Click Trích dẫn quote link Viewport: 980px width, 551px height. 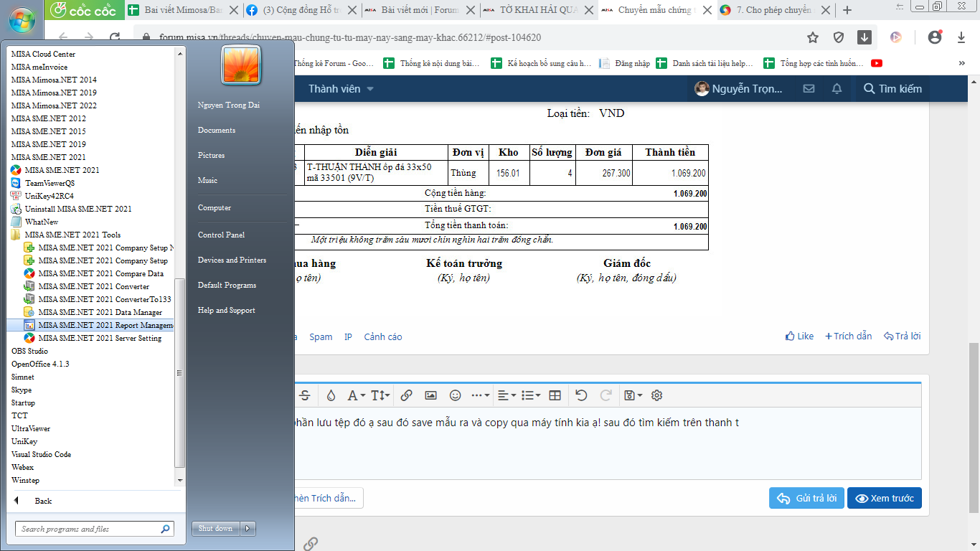(x=848, y=336)
